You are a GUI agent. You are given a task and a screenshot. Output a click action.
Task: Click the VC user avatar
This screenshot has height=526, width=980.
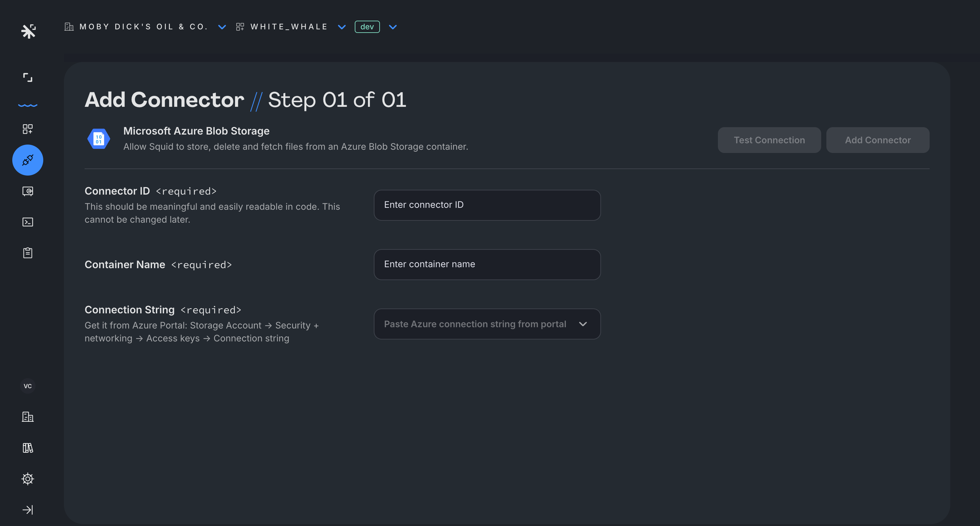click(x=28, y=386)
